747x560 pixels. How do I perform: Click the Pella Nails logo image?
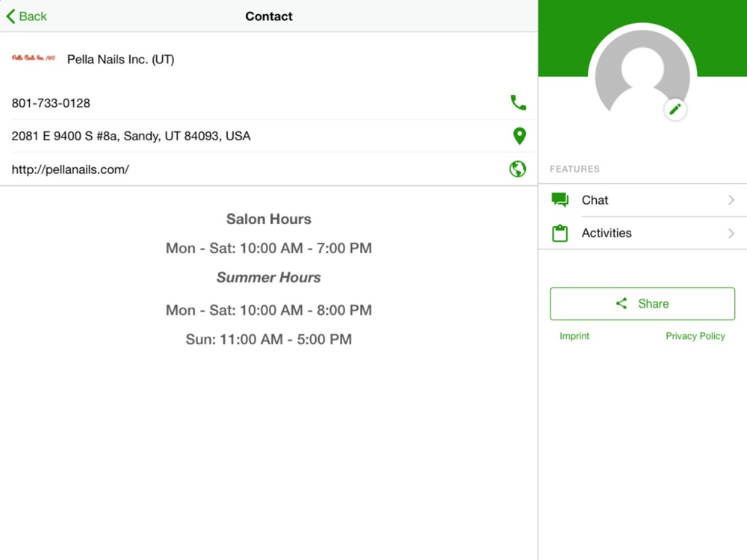34,58
